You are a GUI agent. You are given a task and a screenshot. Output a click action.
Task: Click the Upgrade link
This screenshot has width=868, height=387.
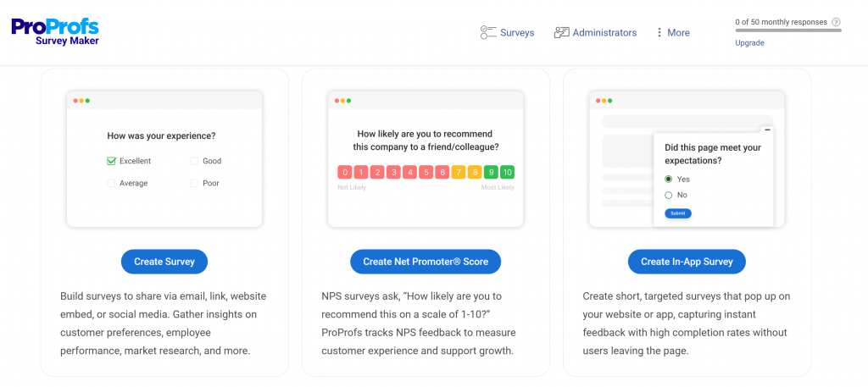click(x=749, y=42)
